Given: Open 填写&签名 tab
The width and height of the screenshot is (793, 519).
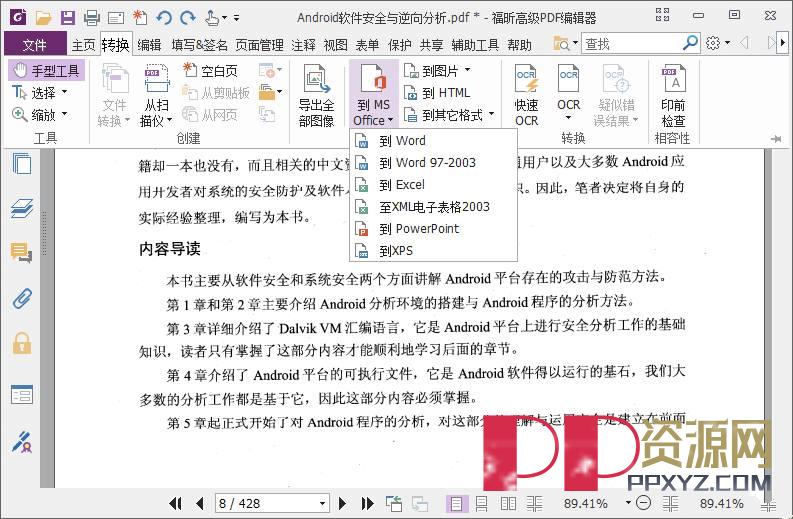Looking at the screenshot, I should point(199,45).
